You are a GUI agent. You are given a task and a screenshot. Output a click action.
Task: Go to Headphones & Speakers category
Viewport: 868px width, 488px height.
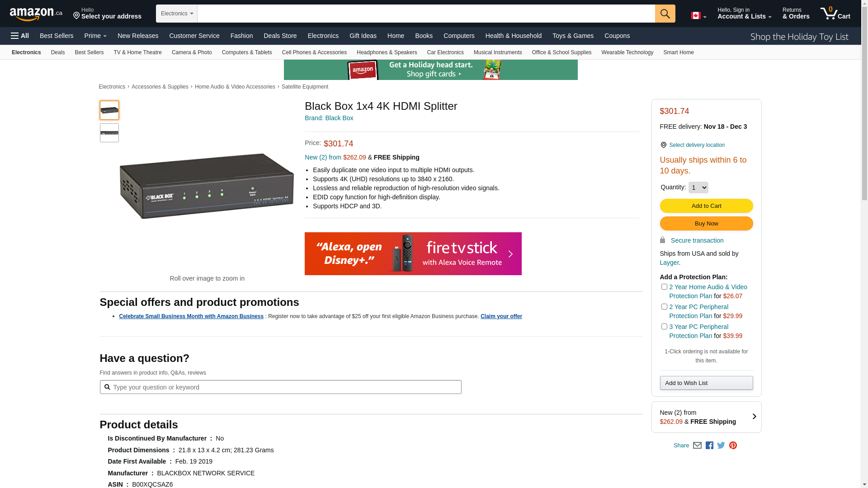coord(387,52)
